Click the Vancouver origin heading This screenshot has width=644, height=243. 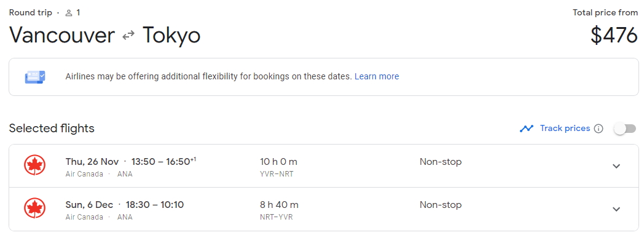(x=62, y=35)
